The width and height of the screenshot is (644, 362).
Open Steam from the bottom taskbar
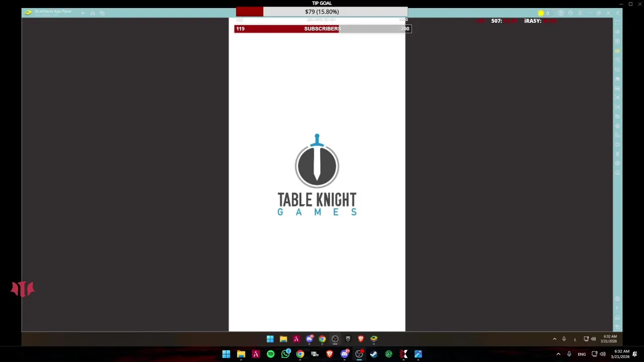pos(374,354)
